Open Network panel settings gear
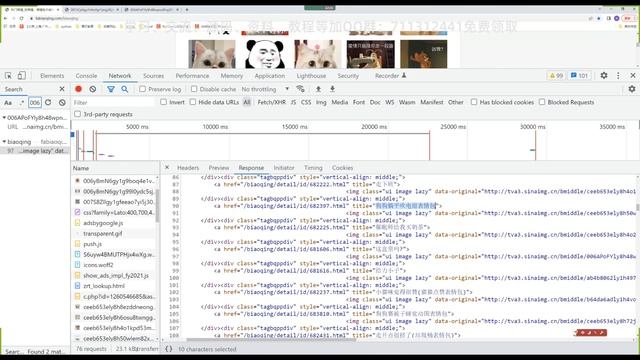This screenshot has height=360, width=640. pyautogui.click(x=632, y=89)
